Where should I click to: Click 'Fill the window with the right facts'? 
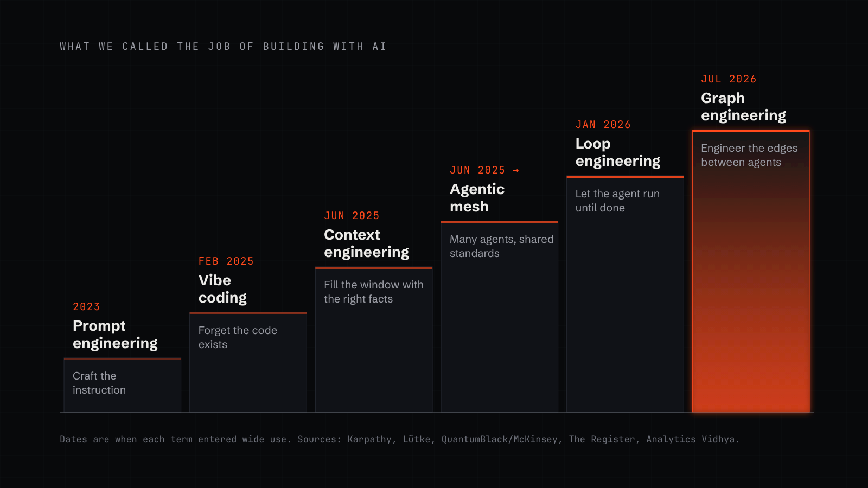(x=374, y=292)
